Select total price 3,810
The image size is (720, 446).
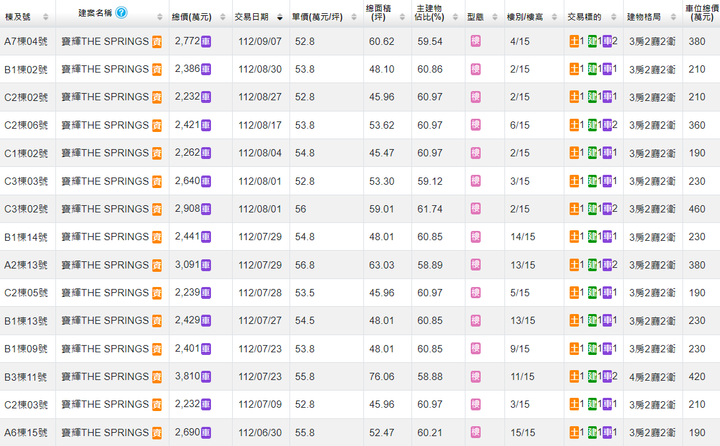tap(187, 376)
